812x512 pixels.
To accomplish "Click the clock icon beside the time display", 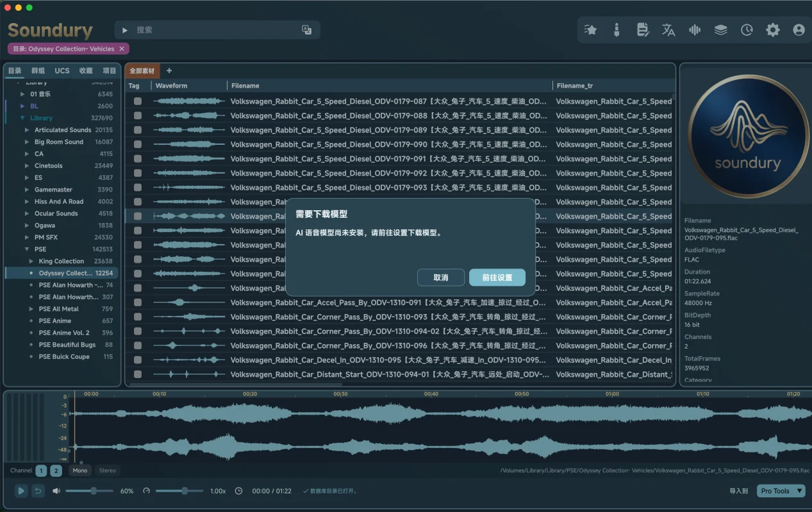I will [x=239, y=491].
